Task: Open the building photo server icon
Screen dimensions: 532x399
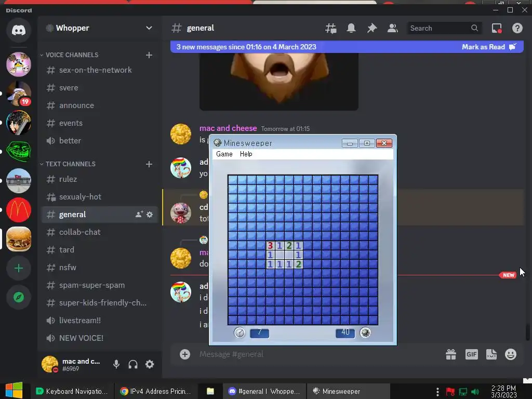Action: pos(19,181)
